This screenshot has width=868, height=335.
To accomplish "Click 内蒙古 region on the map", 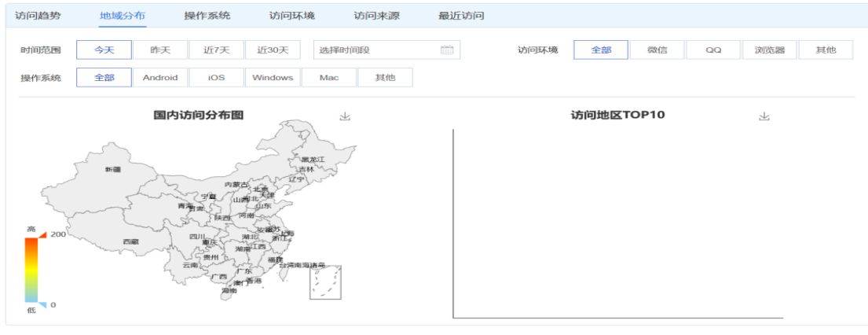I will point(236,184).
